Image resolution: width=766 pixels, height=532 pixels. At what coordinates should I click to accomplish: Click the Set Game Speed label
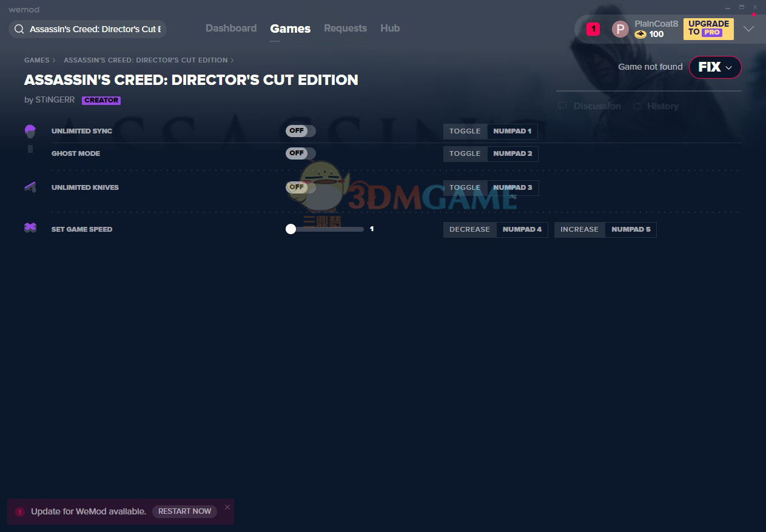coord(82,229)
